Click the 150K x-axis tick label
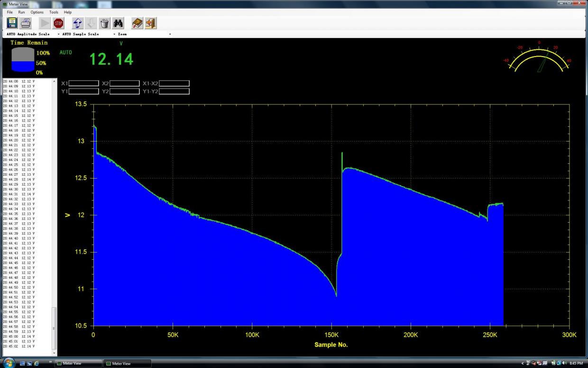The image size is (588, 368). coord(331,335)
